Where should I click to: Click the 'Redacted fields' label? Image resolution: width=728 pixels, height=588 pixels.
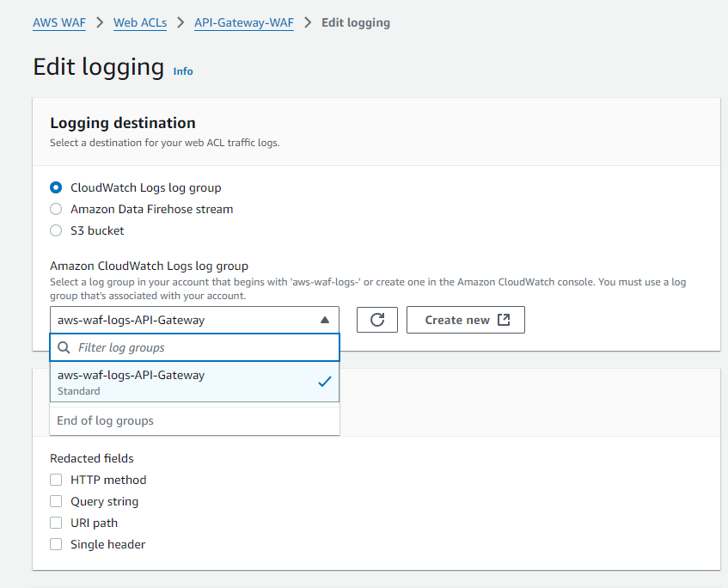pos(92,458)
